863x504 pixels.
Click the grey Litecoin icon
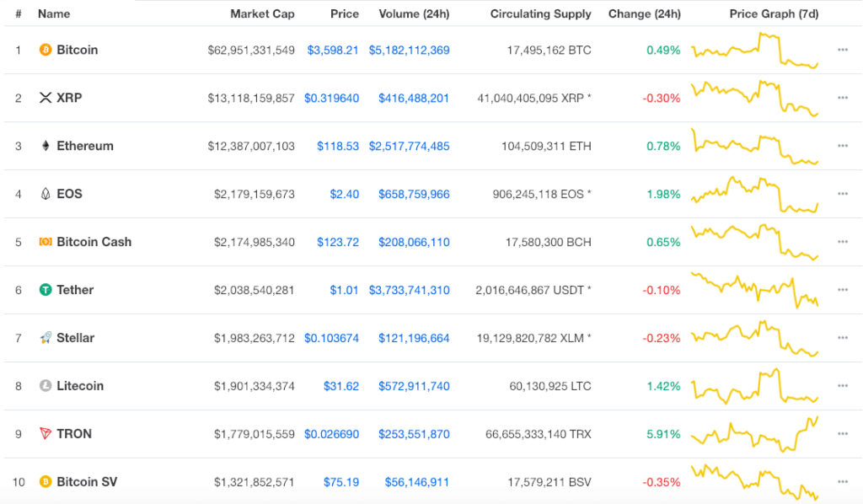tap(46, 386)
